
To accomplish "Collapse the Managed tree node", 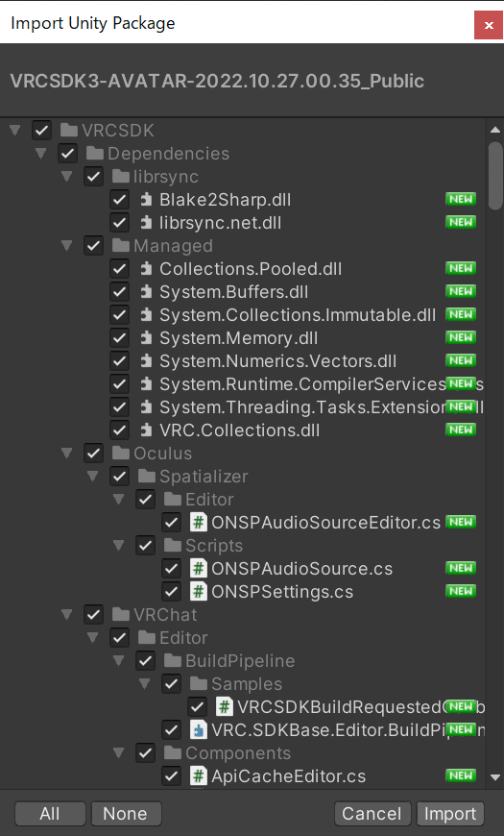I will tap(66, 245).
